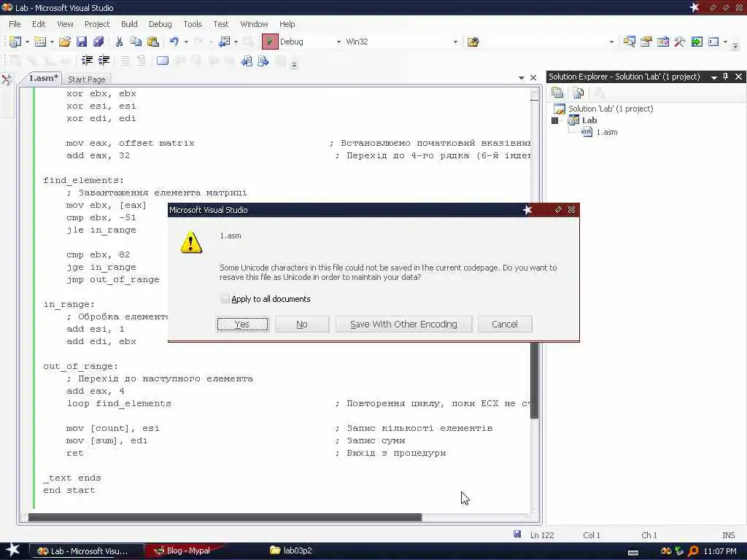The image size is (747, 560).
Task: Select Solution 'Lab' (1 project) node
Action: (611, 109)
